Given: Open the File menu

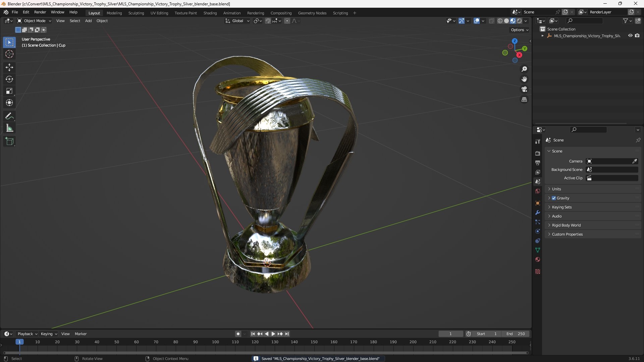Looking at the screenshot, I should click(15, 12).
